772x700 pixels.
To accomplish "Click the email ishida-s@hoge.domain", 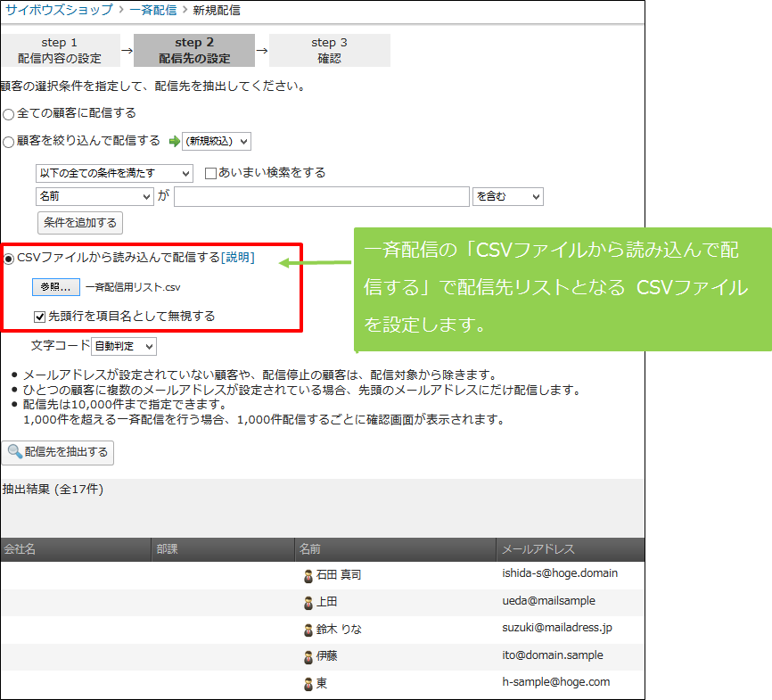I will click(x=560, y=573).
